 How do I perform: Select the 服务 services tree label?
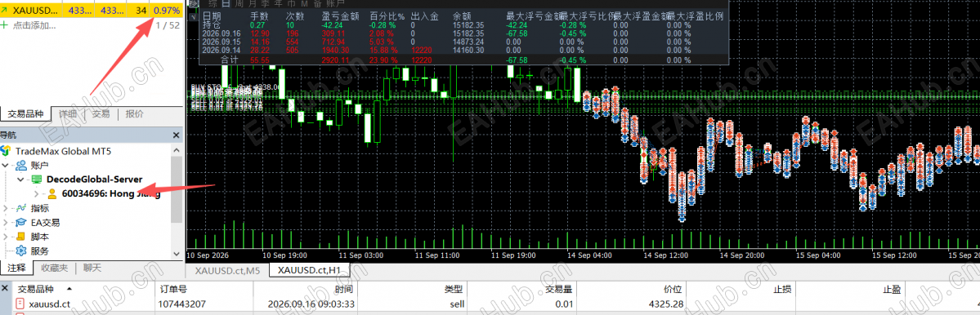(x=39, y=251)
